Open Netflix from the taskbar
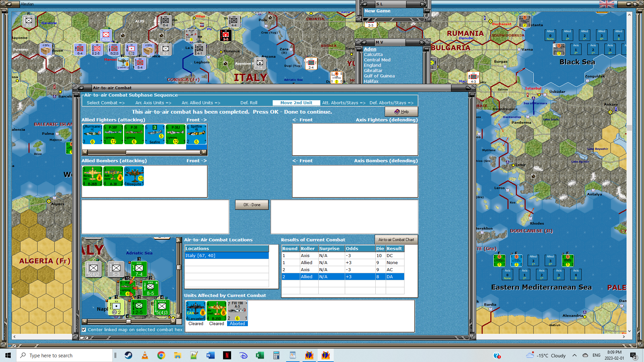Screen dimensions: 644x362 point(227,355)
